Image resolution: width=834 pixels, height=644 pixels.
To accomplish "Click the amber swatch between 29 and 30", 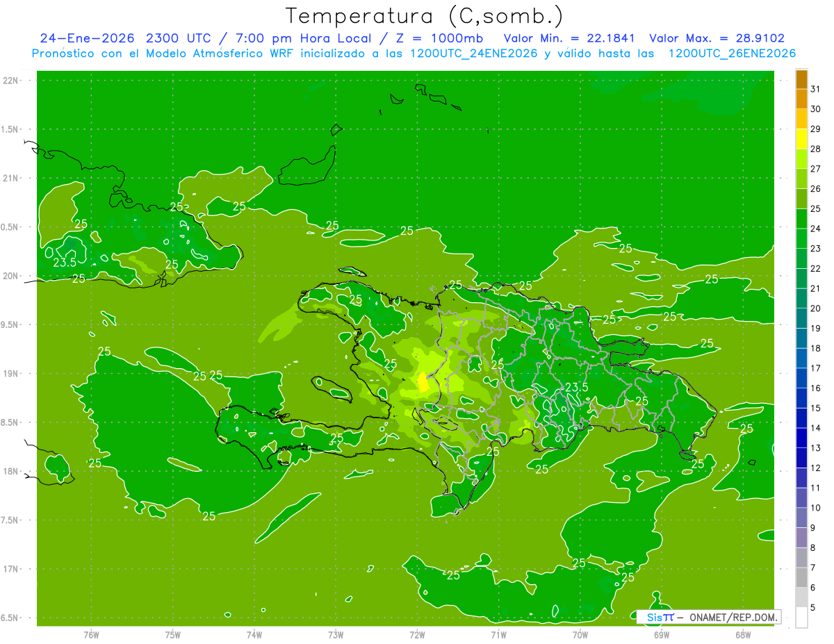I will pos(801,119).
